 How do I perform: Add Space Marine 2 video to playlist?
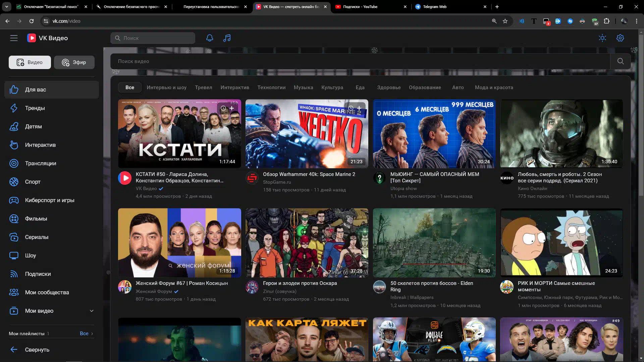pos(359,108)
